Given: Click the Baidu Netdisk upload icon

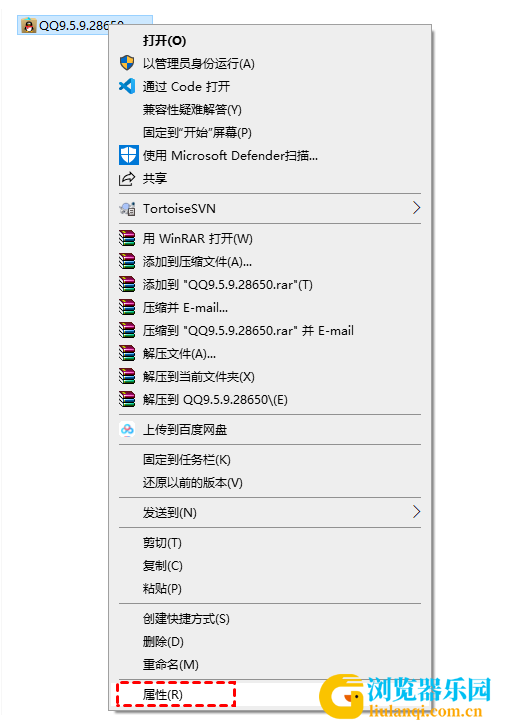Looking at the screenshot, I should [127, 429].
